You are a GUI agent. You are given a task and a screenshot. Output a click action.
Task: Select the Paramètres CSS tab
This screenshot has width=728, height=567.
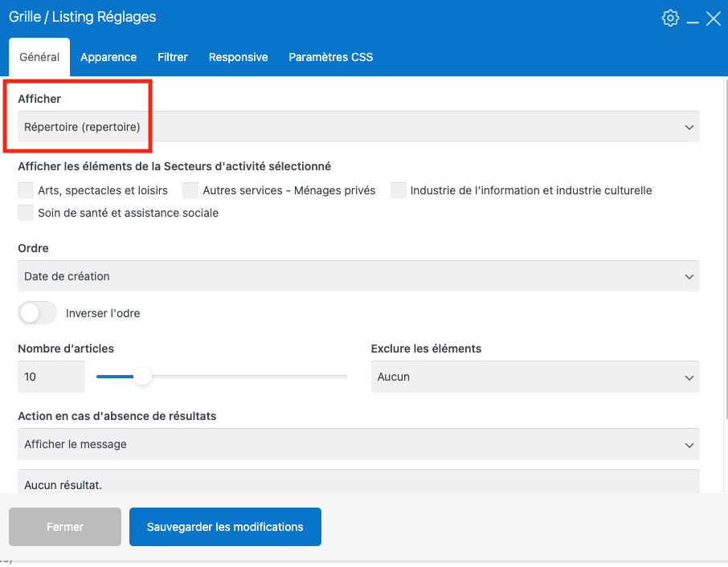(x=330, y=57)
